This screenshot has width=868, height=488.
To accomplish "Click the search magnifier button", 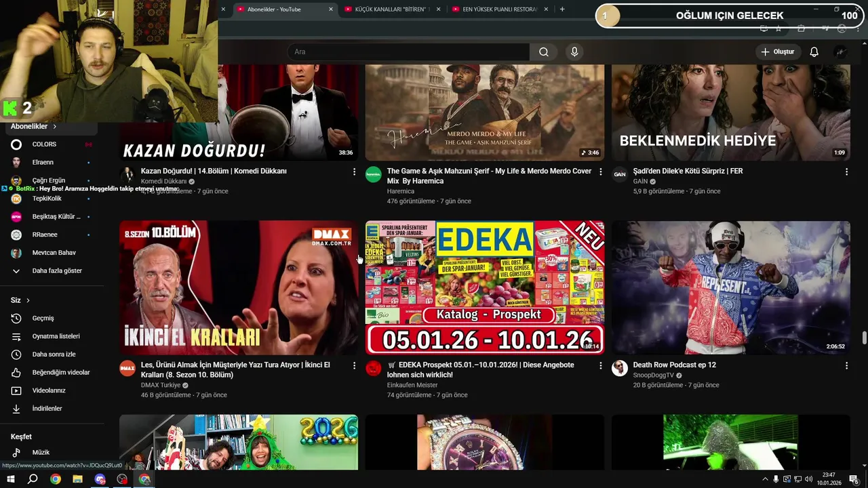I will 543,52.
